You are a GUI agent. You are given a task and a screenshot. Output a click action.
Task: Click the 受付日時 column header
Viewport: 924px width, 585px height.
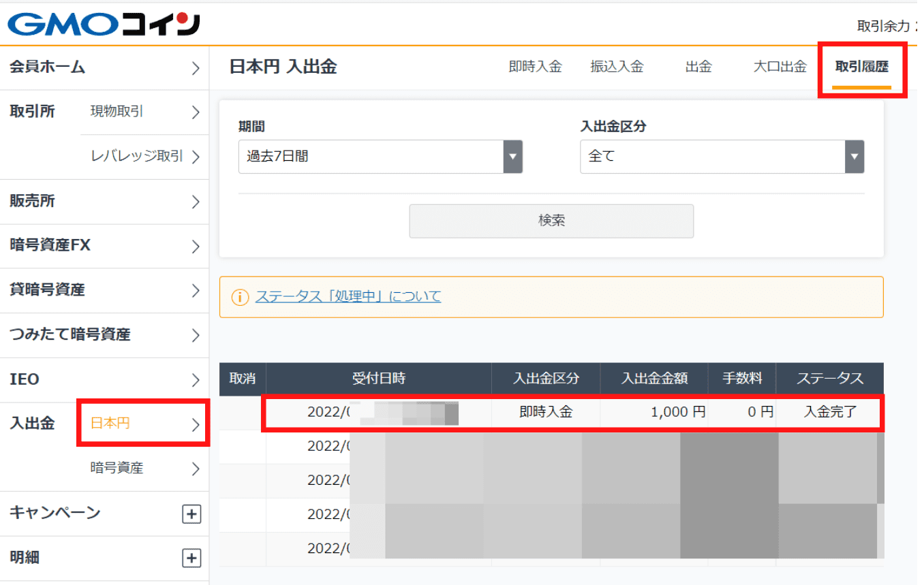coord(379,379)
